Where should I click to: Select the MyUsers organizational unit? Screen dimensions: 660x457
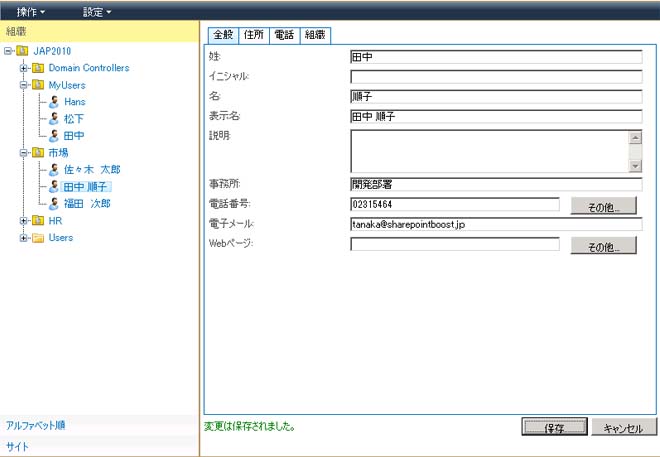67,85
